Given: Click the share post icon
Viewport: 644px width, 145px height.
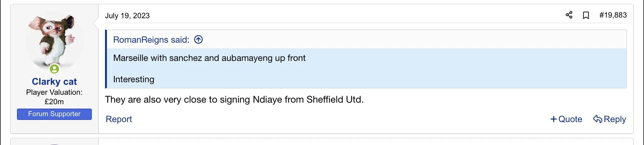Looking at the screenshot, I should tap(569, 15).
